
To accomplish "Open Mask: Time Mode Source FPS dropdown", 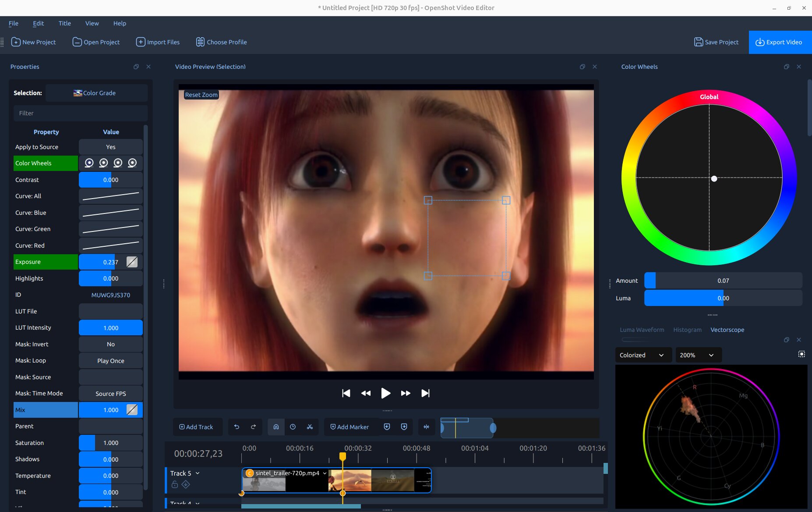I will click(111, 394).
